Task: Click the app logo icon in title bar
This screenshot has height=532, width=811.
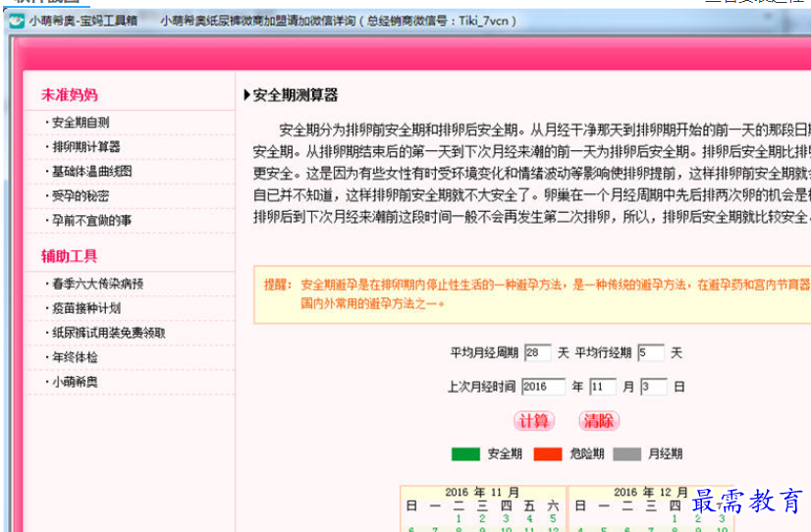Action: (x=16, y=21)
